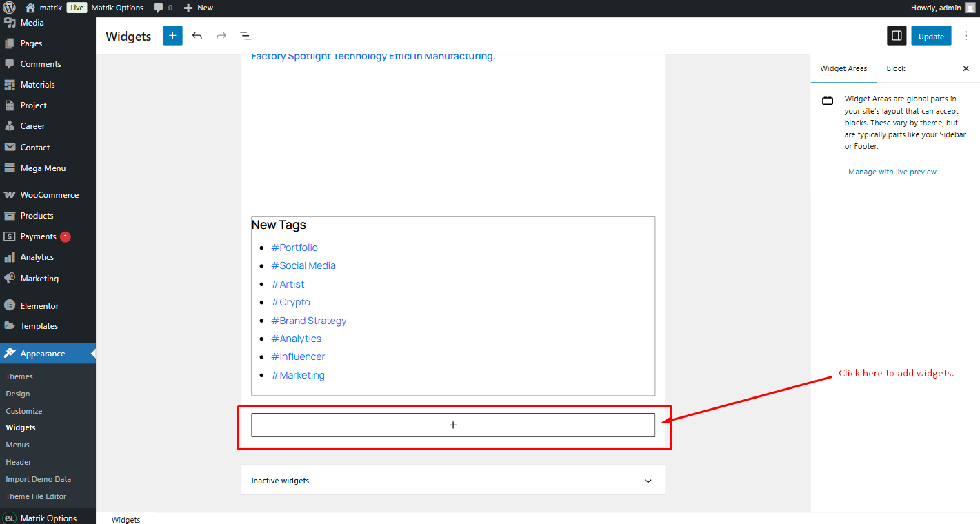Screen dimensions: 980x524
Task: Click the comments bubble in admin bar
Action: 163,8
